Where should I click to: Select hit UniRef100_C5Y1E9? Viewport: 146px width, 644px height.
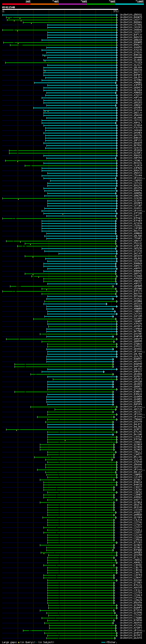tap(131, 63)
